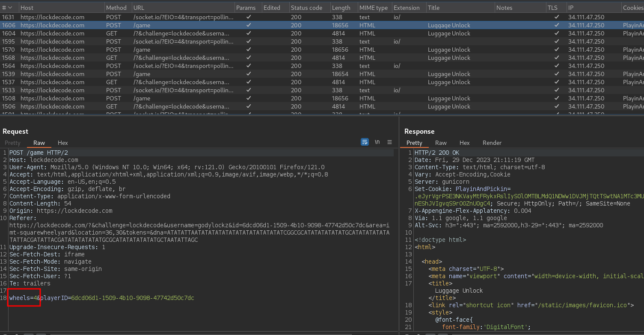This screenshot has width=644, height=335.
Task: Select history row number 1631
Action: pyautogui.click(x=322, y=17)
